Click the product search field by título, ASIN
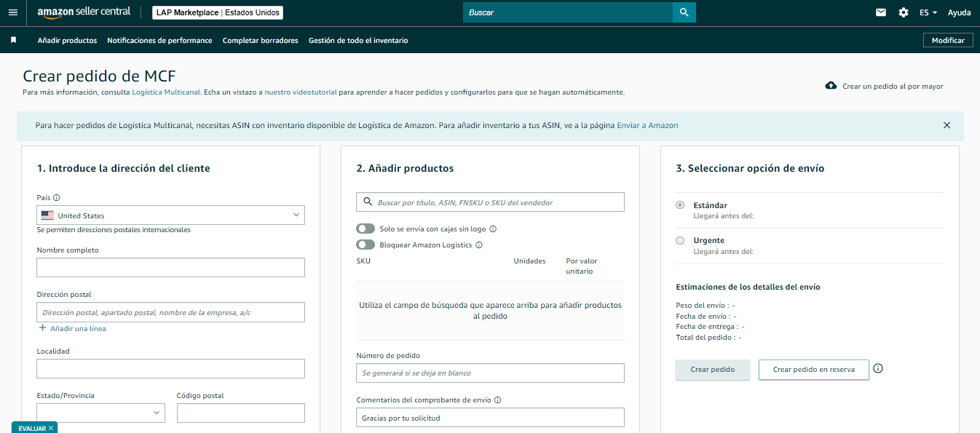Viewport: 980px width, 433px height. tap(490, 202)
